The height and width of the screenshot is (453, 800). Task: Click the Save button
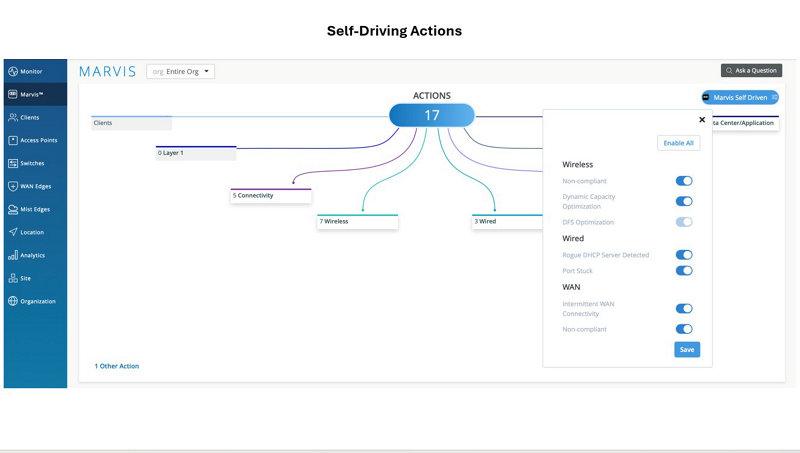[687, 349]
